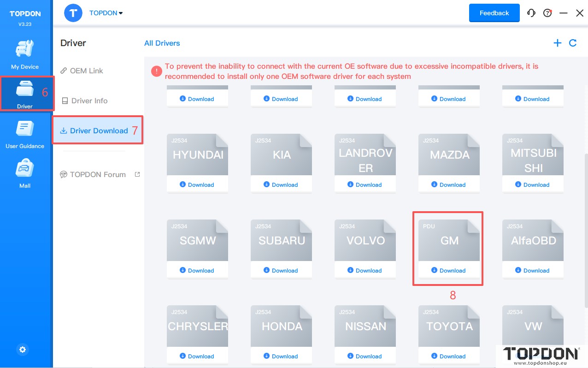
Task: Expand the TOPDON account dropdown
Action: coord(106,13)
